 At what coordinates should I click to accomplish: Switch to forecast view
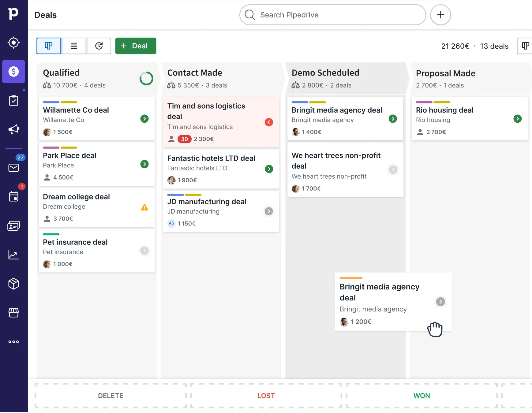[x=99, y=46]
